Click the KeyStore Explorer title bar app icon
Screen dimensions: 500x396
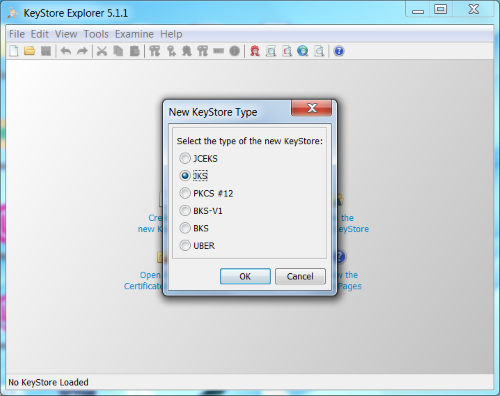(13, 13)
